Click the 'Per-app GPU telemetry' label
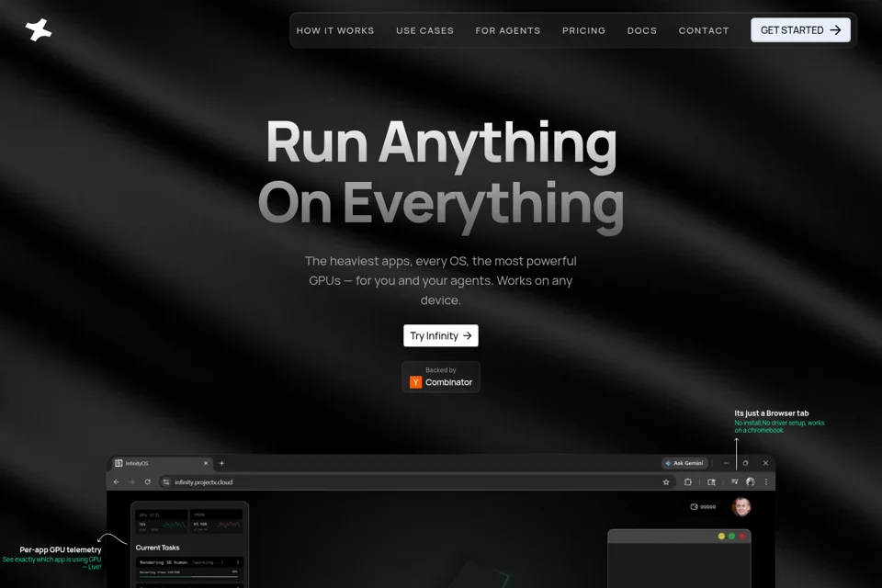Image resolution: width=882 pixels, height=588 pixels. point(61,549)
